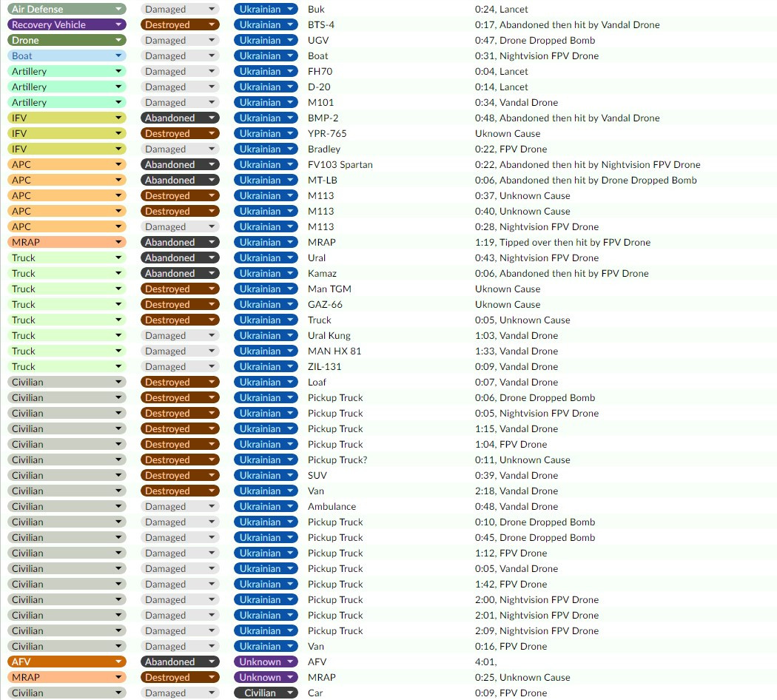Expand the Drone type dropdown in UGV row

pyautogui.click(x=67, y=40)
